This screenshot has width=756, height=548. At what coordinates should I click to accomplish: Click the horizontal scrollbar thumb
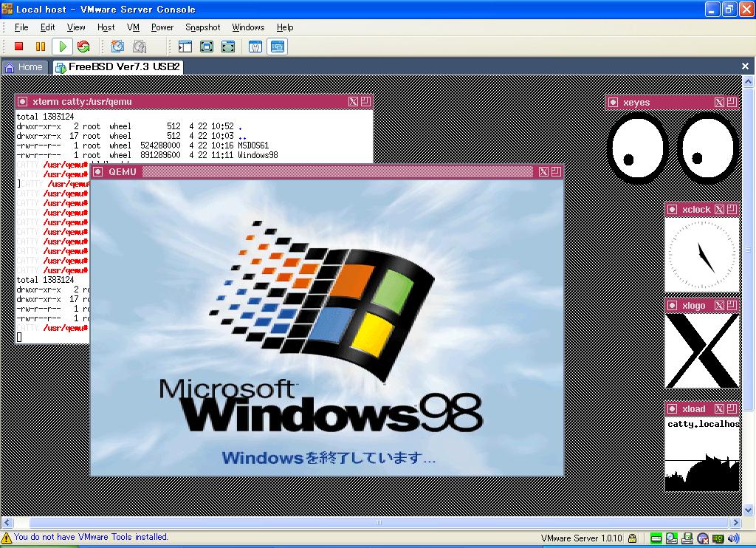(x=379, y=522)
